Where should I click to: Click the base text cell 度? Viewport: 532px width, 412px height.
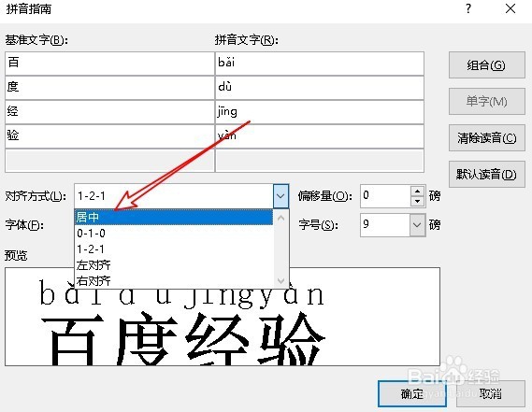pos(110,88)
